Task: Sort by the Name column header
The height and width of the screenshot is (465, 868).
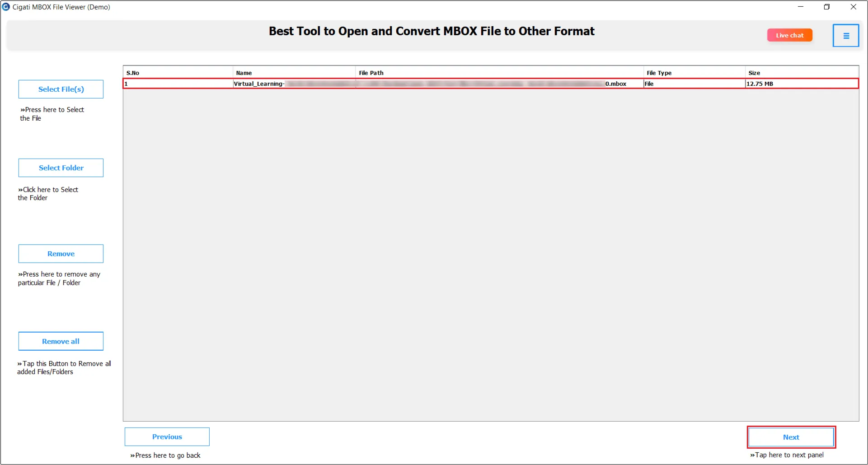Action: point(294,73)
